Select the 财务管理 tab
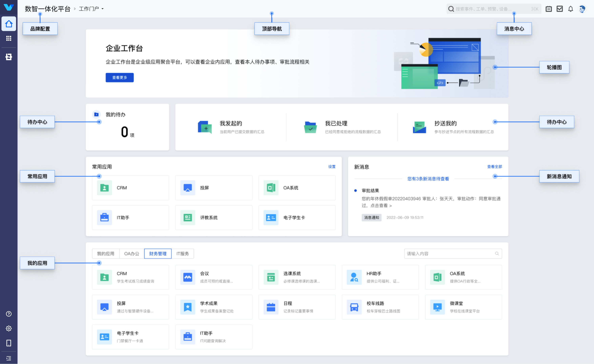 158,254
